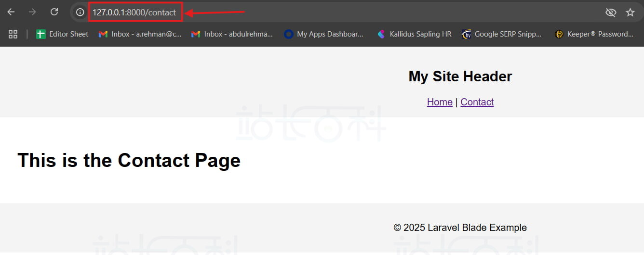Open the Editor Sheet bookmark
This screenshot has height=255, width=644.
click(x=62, y=34)
